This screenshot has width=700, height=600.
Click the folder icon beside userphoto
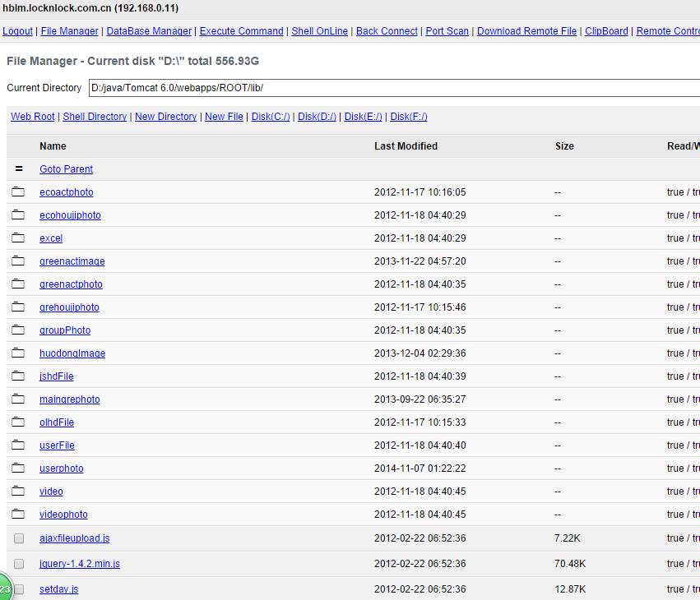(x=18, y=468)
